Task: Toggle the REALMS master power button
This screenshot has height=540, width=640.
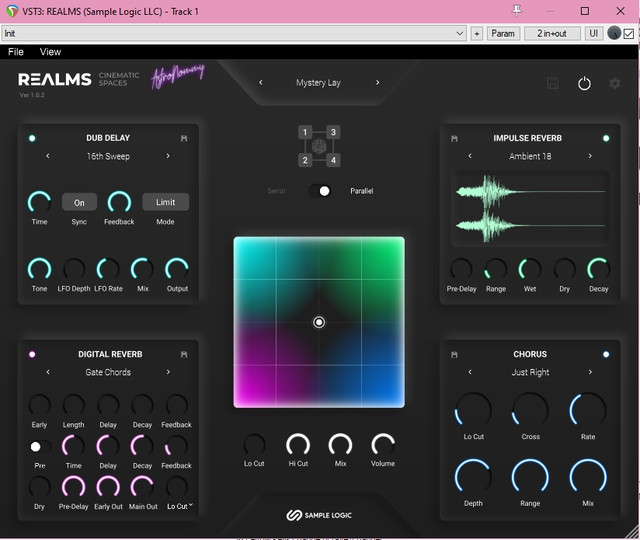Action: [584, 84]
